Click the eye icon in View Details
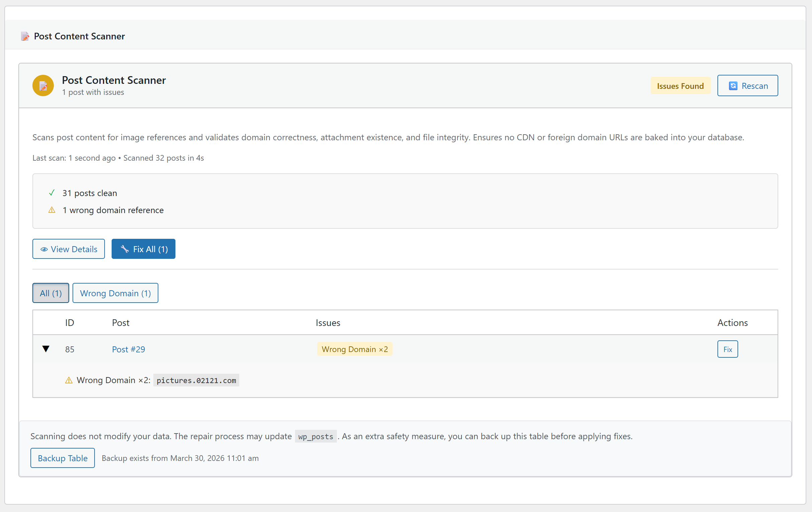Screen dimensions: 812x512 pos(44,249)
